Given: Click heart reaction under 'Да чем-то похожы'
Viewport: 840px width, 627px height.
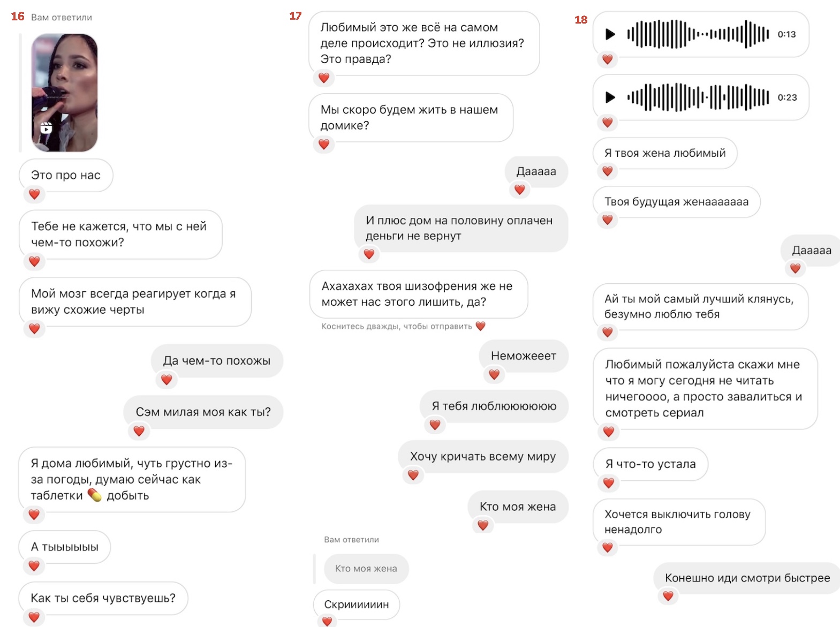Looking at the screenshot, I should point(167,380).
